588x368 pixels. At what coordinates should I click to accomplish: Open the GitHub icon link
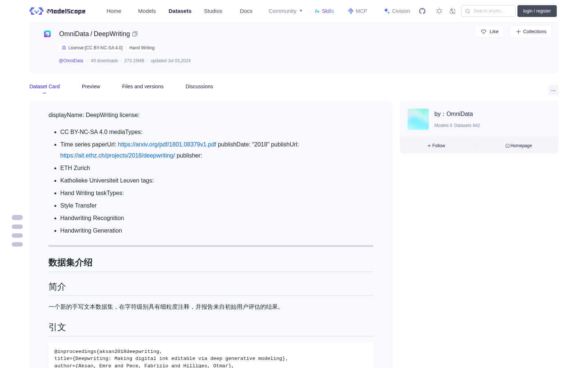pyautogui.click(x=422, y=11)
